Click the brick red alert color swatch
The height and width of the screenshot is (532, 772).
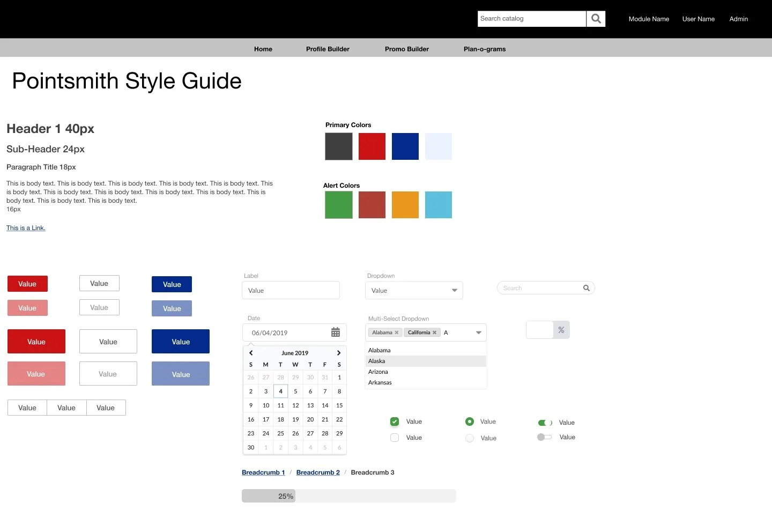[x=372, y=205]
